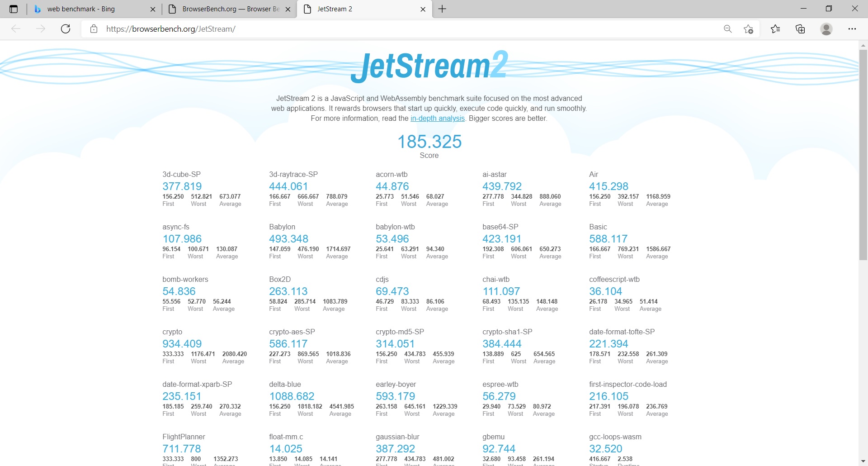View site information lock icon

click(x=94, y=29)
